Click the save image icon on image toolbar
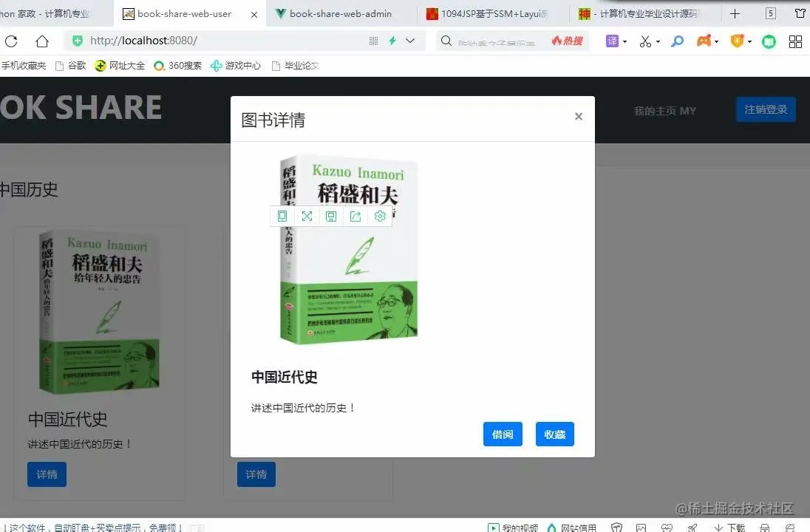This screenshot has width=810, height=532. click(331, 216)
